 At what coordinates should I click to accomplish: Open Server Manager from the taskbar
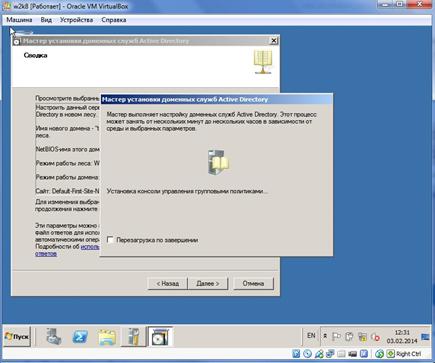53,337
